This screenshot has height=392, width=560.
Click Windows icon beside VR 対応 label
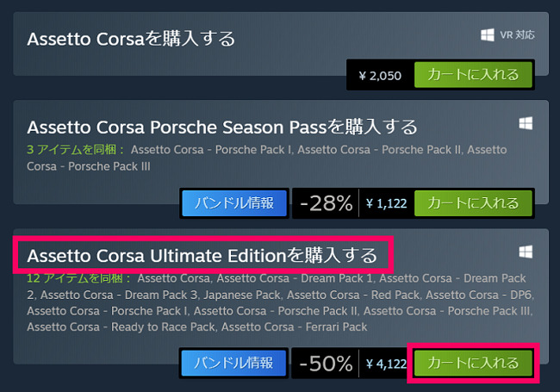(x=488, y=35)
